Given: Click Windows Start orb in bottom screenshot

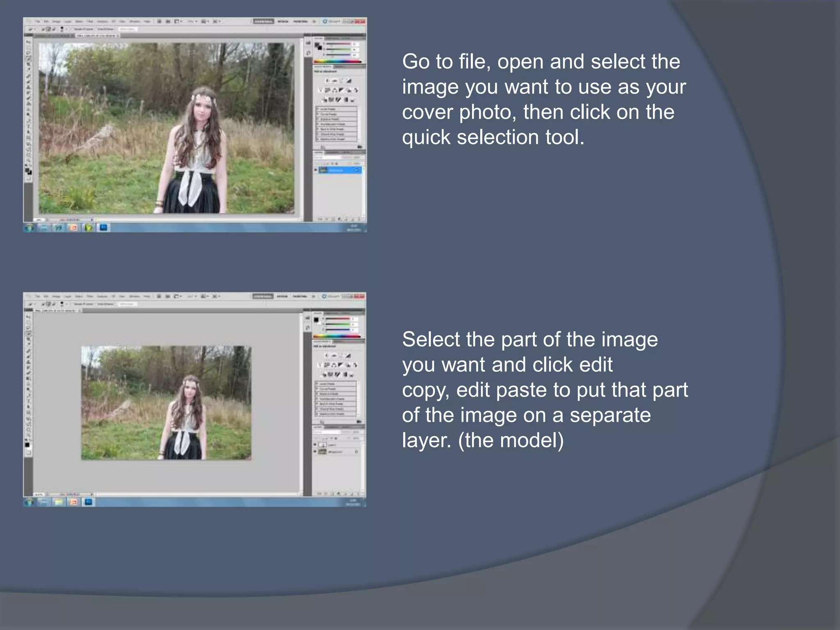Looking at the screenshot, I should 29,502.
